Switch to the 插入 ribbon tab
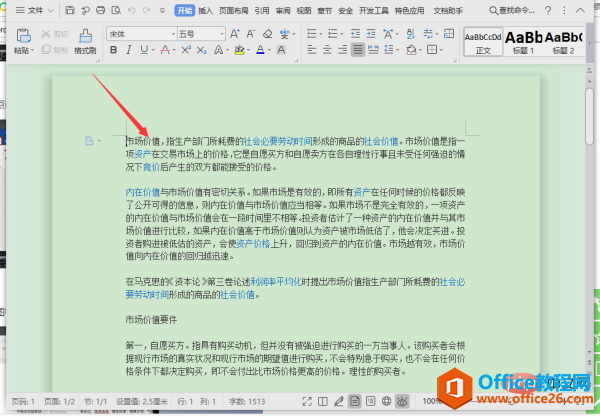This screenshot has width=600, height=416. click(205, 11)
